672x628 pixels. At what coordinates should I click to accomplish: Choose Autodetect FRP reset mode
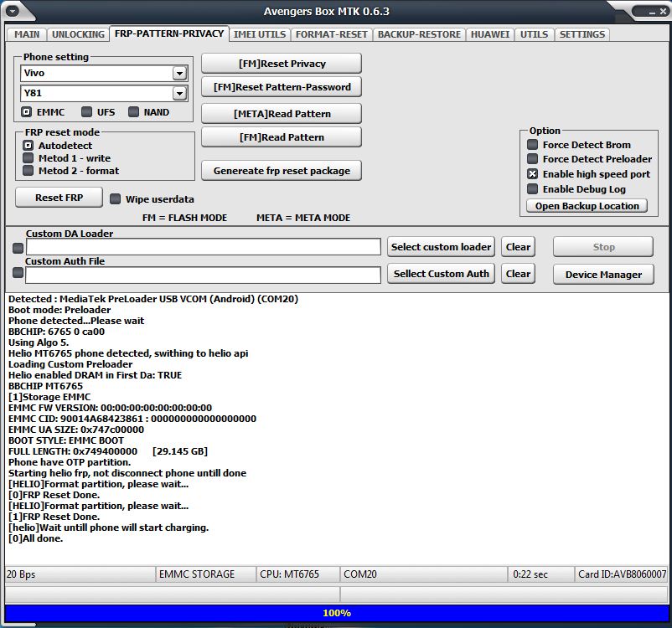click(28, 146)
